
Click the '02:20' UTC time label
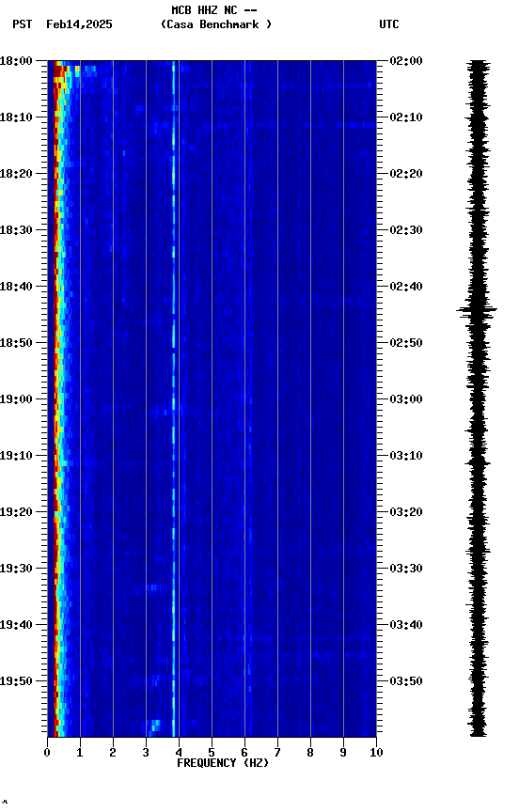pyautogui.click(x=406, y=174)
